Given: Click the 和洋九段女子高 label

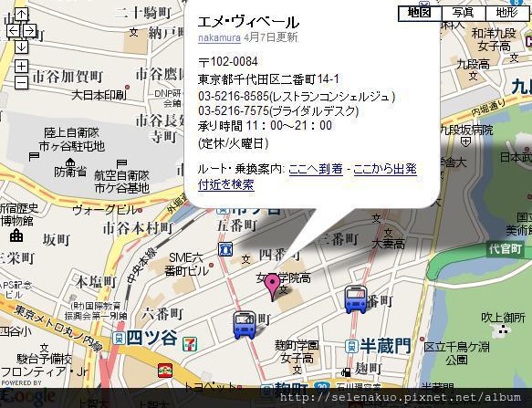Looking at the screenshot, I should (x=494, y=39).
